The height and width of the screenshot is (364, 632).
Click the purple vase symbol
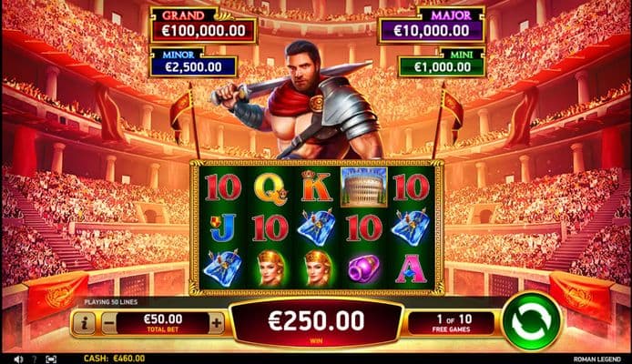point(364,268)
